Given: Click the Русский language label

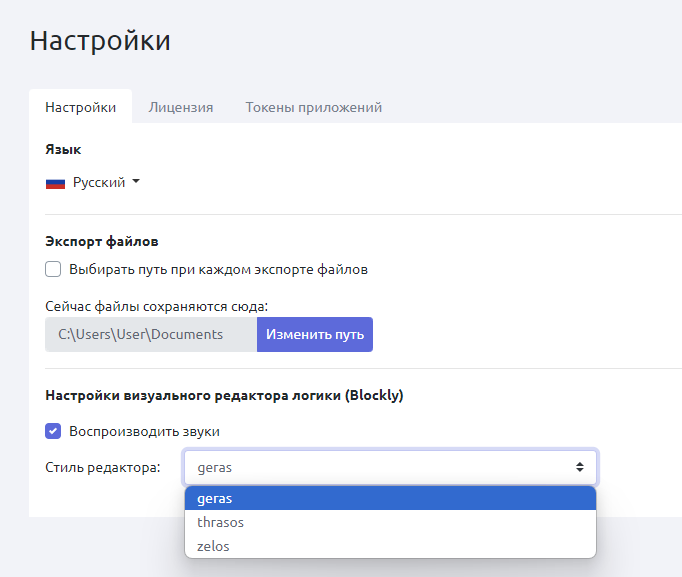Looking at the screenshot, I should 98,183.
